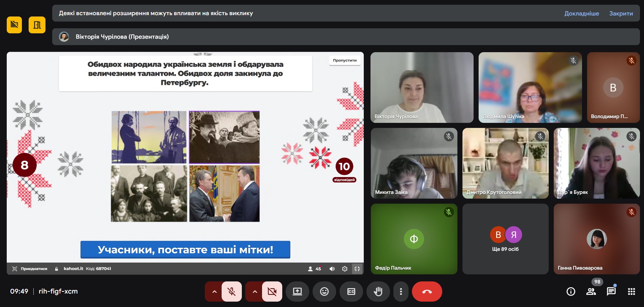The width and height of the screenshot is (644, 307).
Task: Click the answers counter showing 10
Action: tap(344, 166)
